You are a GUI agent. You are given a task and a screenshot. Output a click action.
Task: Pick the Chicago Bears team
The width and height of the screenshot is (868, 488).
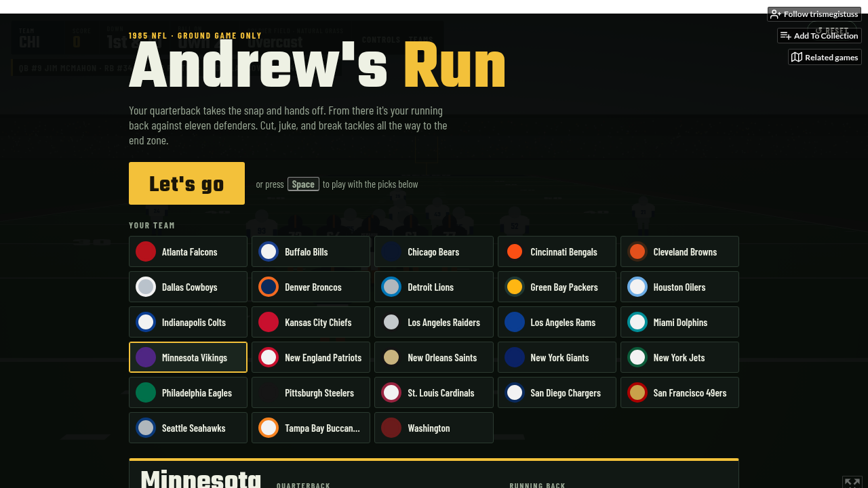434,251
